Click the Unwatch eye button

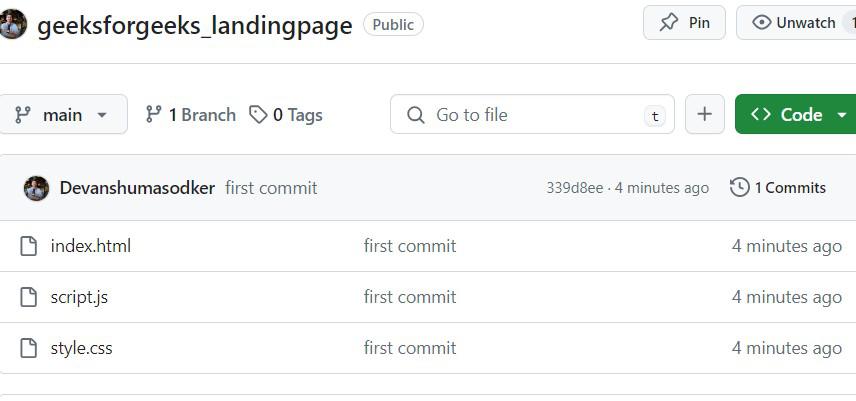[796, 23]
